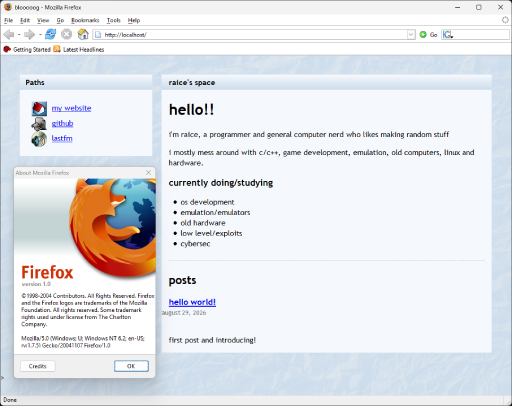Screen dimensions: 512x406
Task: Open the Back history dropdown arrow
Action: tap(19, 34)
